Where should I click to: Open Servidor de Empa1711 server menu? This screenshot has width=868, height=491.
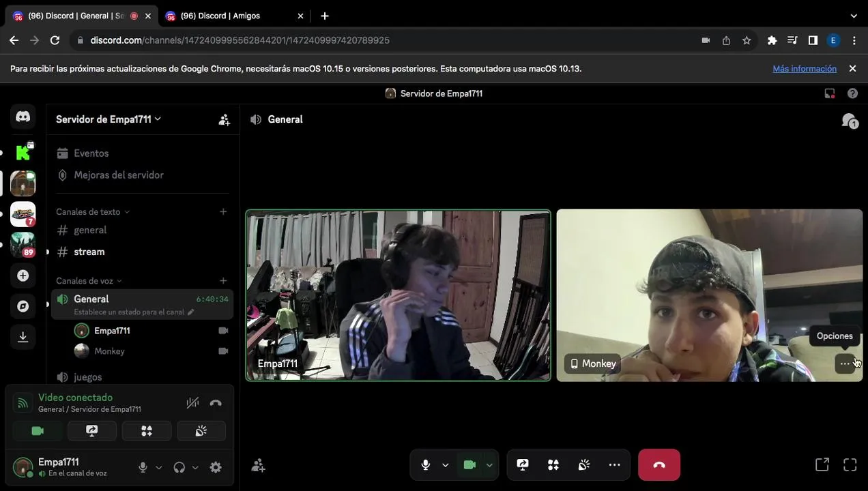[108, 119]
